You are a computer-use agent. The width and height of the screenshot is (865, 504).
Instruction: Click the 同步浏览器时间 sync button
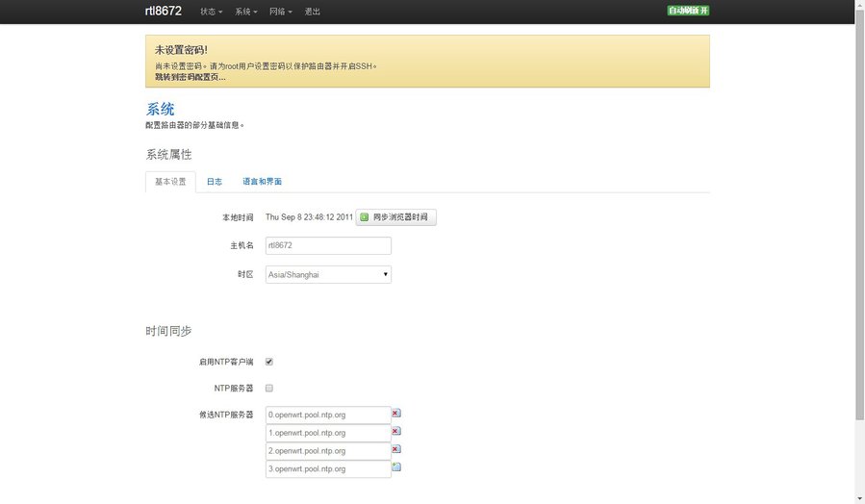[395, 217]
